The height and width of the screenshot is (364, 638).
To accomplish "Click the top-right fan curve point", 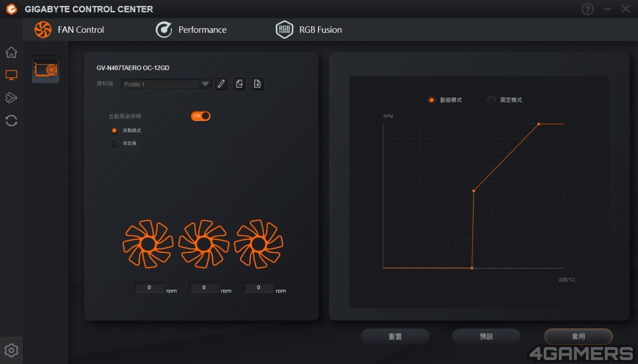I will (539, 124).
